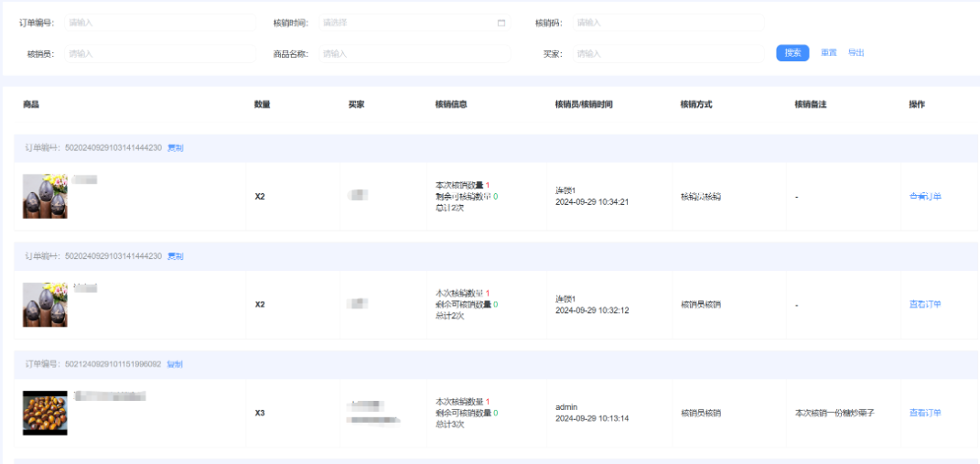The image size is (980, 464).
Task: Open the chestnut product thumbnail
Action: 45,413
